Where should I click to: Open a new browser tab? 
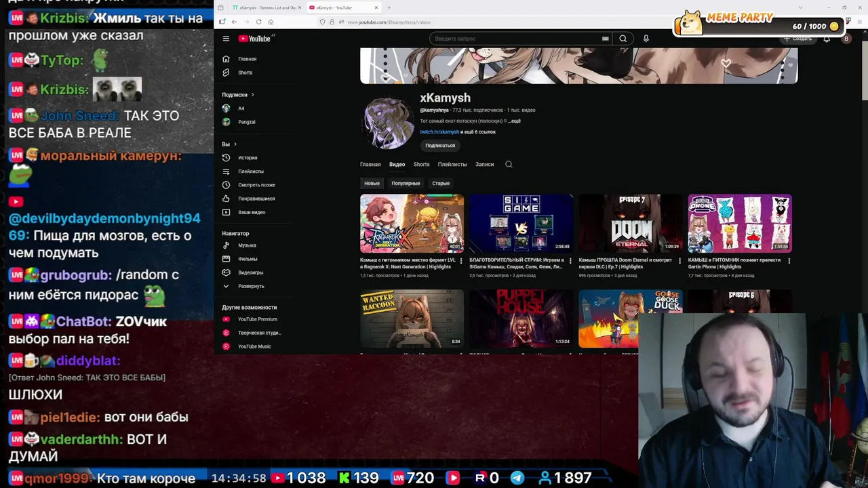(x=389, y=7)
